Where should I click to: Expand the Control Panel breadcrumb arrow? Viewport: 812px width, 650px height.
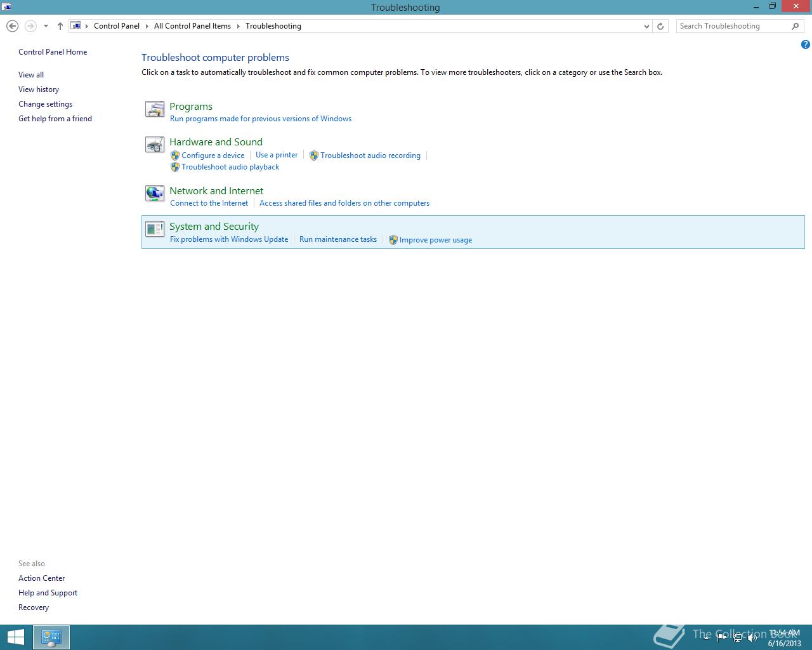(147, 26)
